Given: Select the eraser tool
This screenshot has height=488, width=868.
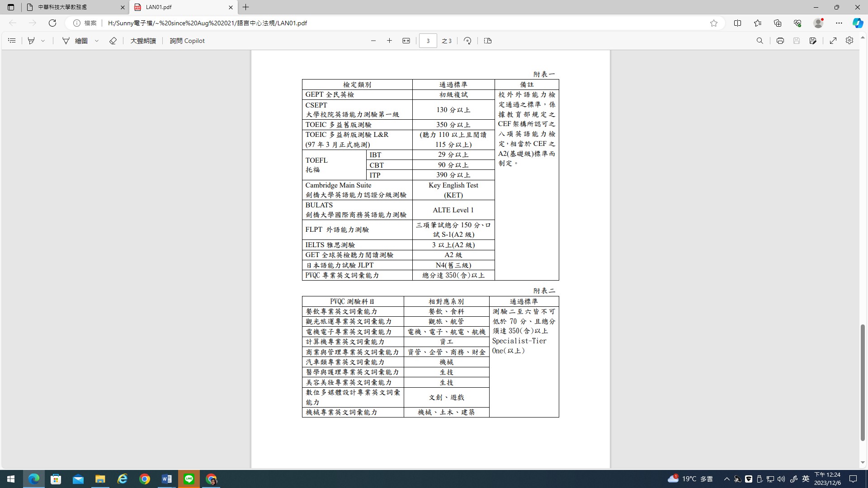Looking at the screenshot, I should coord(113,41).
